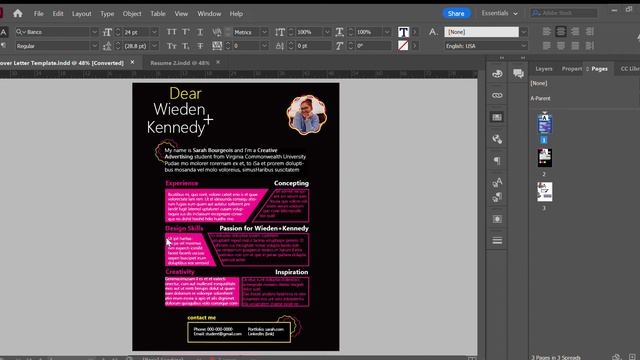Expand the stroke swatch options arrow
The height and width of the screenshot is (360, 640).
pyautogui.click(x=415, y=46)
